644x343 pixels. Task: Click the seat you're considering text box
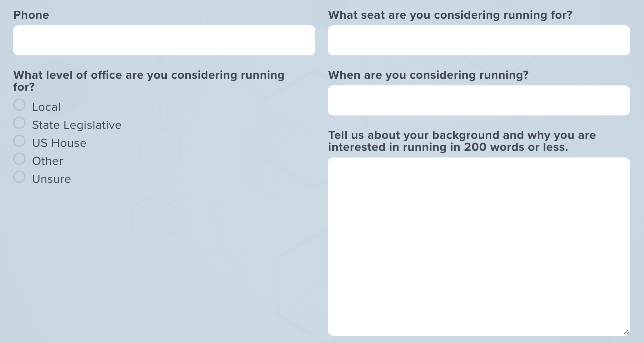point(479,40)
